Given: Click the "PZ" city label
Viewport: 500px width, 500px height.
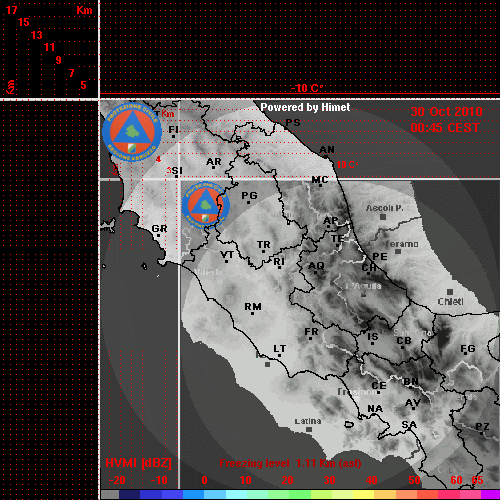Looking at the screenshot, I should 482,427.
